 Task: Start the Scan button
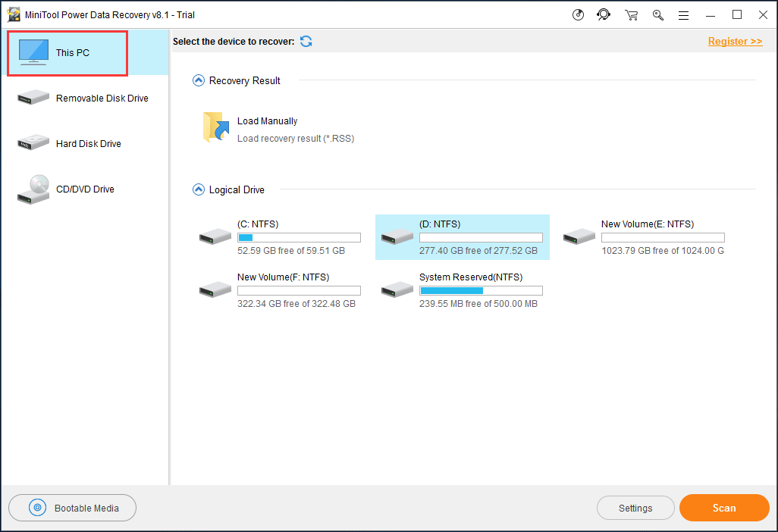pyautogui.click(x=724, y=508)
